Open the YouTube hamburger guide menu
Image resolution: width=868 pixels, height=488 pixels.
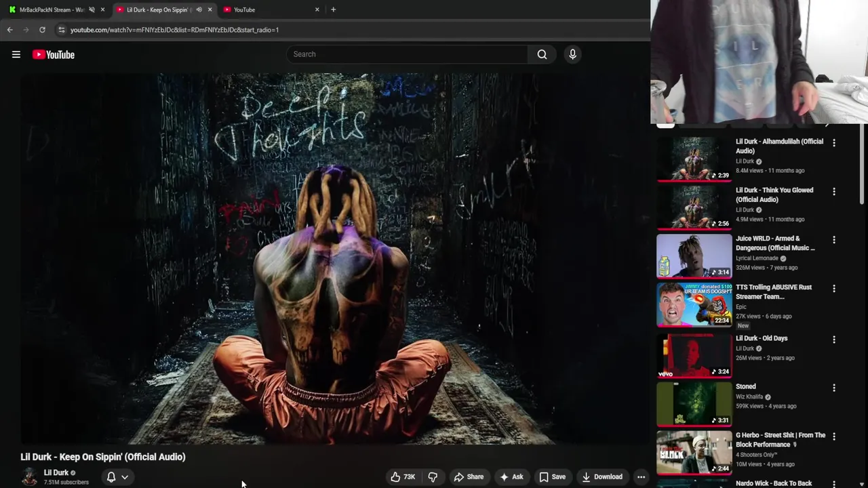[x=16, y=55]
